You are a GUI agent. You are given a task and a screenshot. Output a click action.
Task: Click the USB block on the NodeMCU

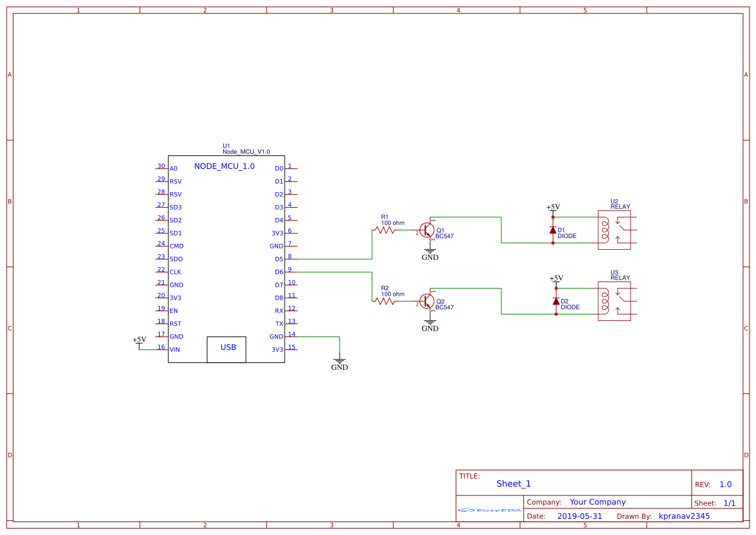point(226,349)
